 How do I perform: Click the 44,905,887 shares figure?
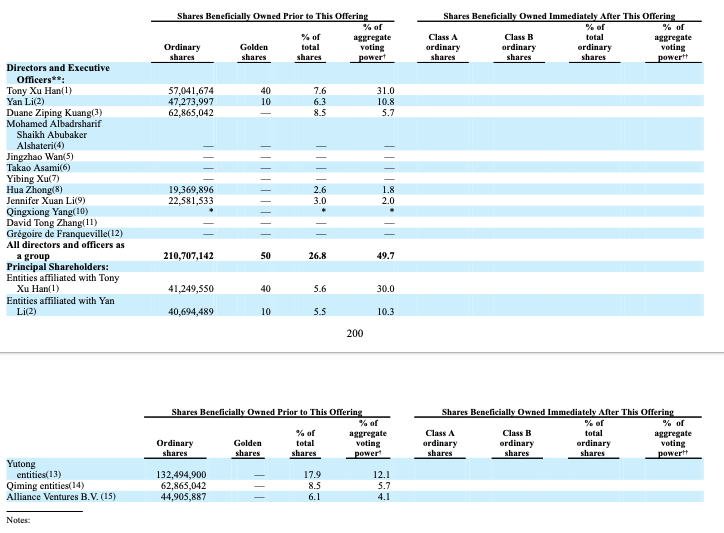182,496
